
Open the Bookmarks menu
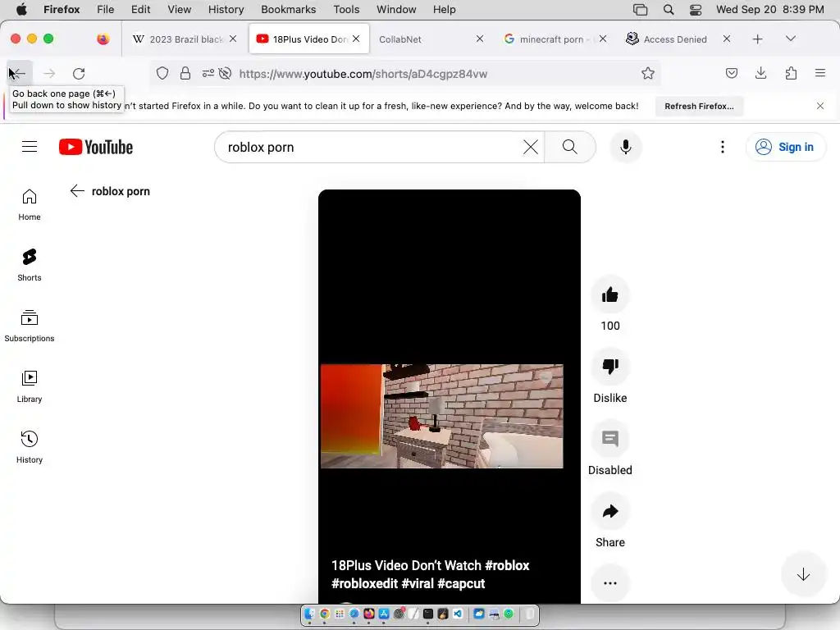click(x=288, y=10)
